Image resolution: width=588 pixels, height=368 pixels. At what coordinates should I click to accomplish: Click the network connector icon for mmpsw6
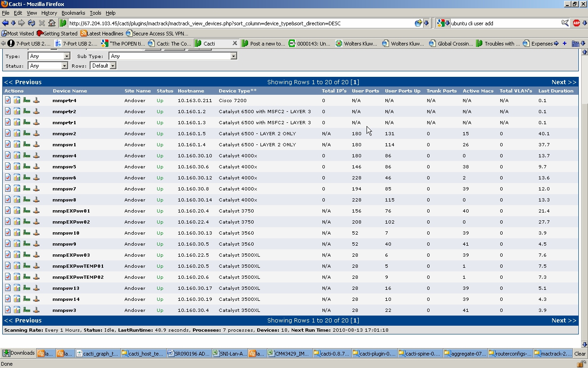tap(36, 178)
